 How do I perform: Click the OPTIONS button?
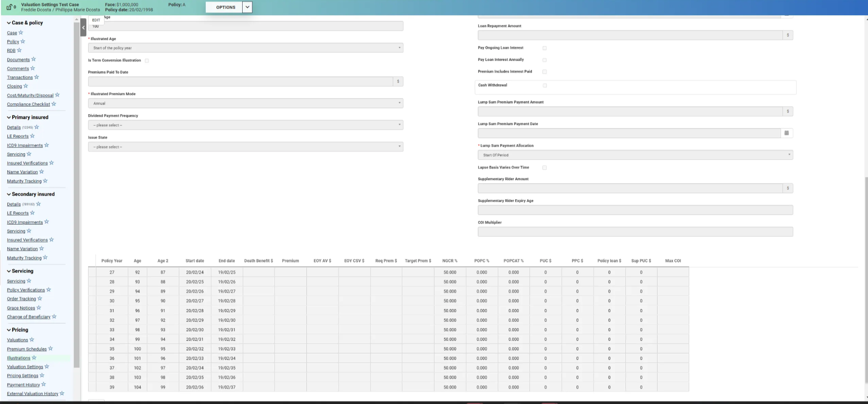tap(225, 7)
